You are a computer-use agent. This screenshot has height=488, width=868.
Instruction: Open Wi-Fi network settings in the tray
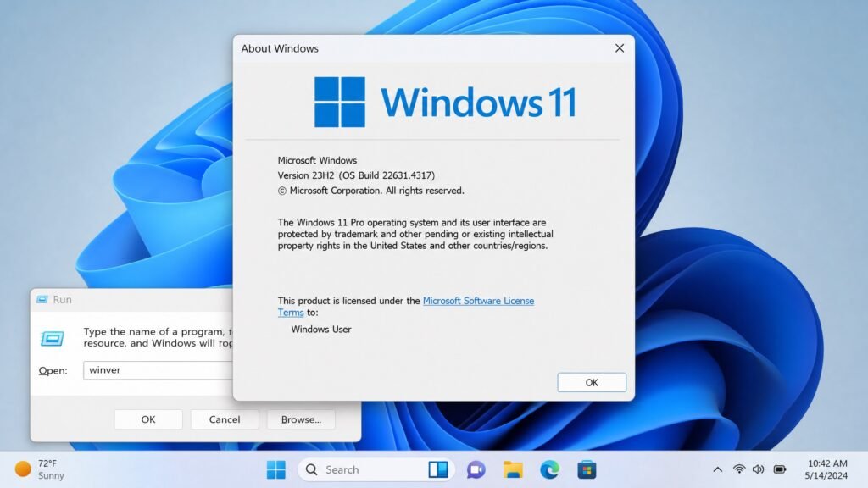(x=738, y=469)
